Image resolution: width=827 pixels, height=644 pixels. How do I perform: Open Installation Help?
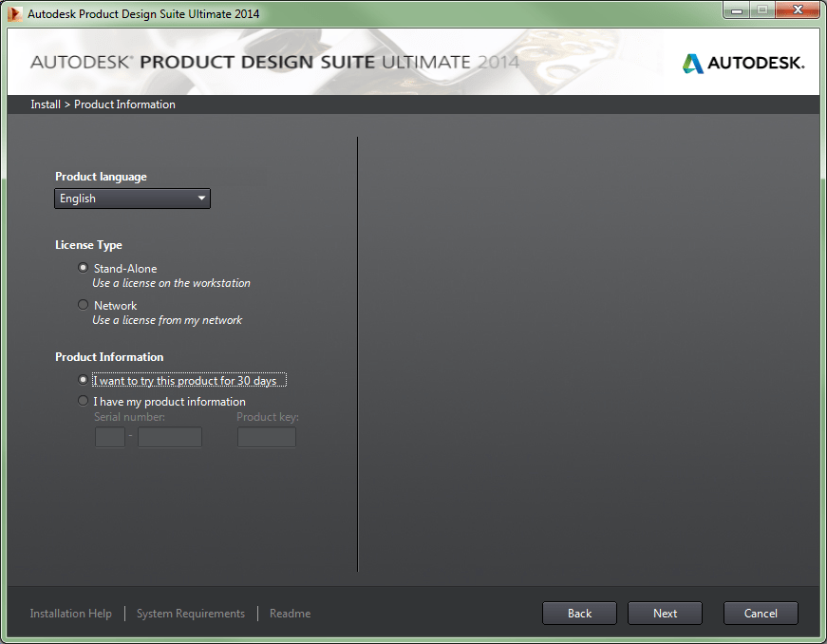pos(70,613)
